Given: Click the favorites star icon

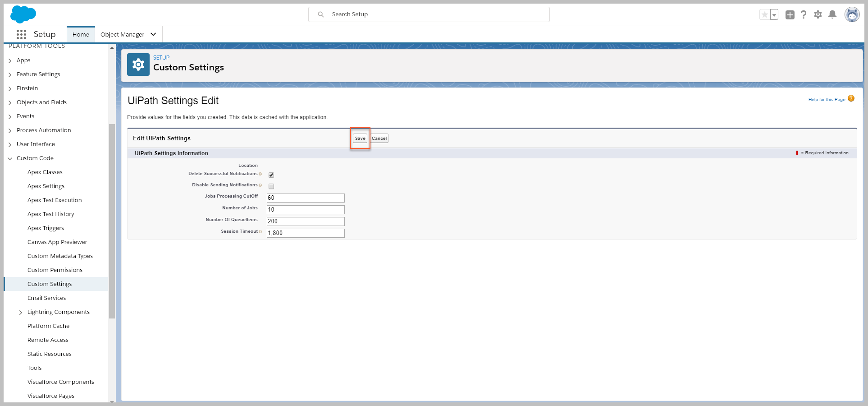Looking at the screenshot, I should click(764, 15).
